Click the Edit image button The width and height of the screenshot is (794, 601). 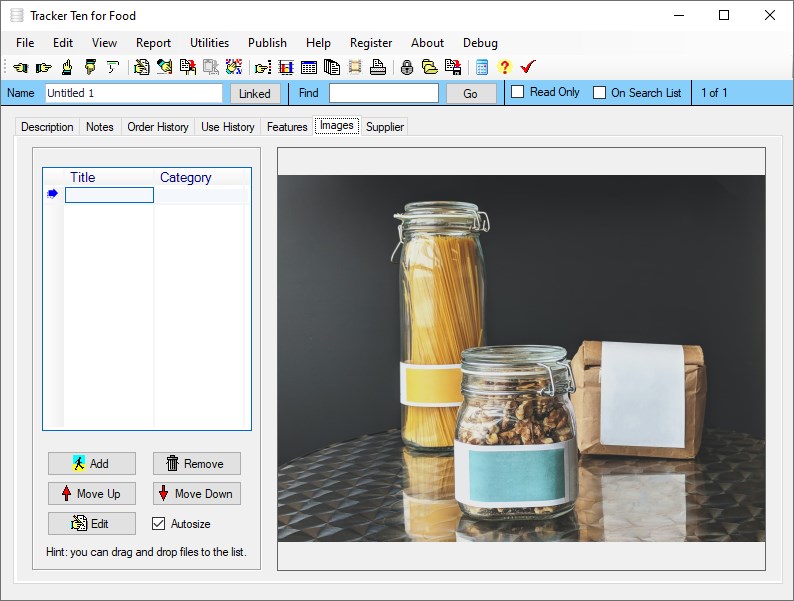pyautogui.click(x=92, y=524)
